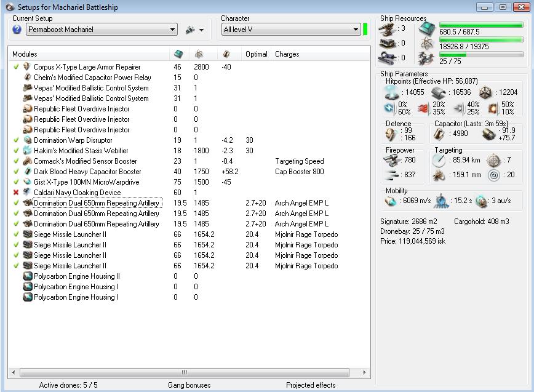Click Domination Warp Disruptor module icon
The height and width of the screenshot is (392, 534).
pos(27,140)
